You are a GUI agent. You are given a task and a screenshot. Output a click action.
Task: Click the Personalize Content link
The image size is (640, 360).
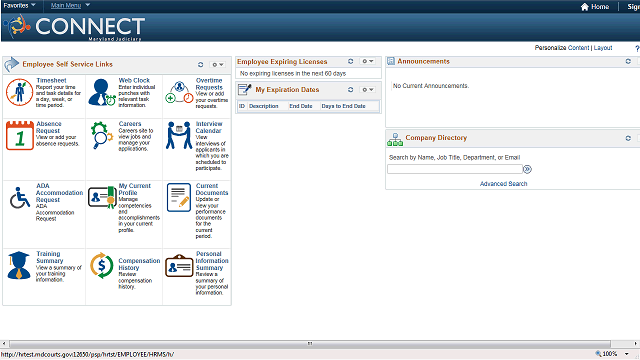tap(578, 48)
